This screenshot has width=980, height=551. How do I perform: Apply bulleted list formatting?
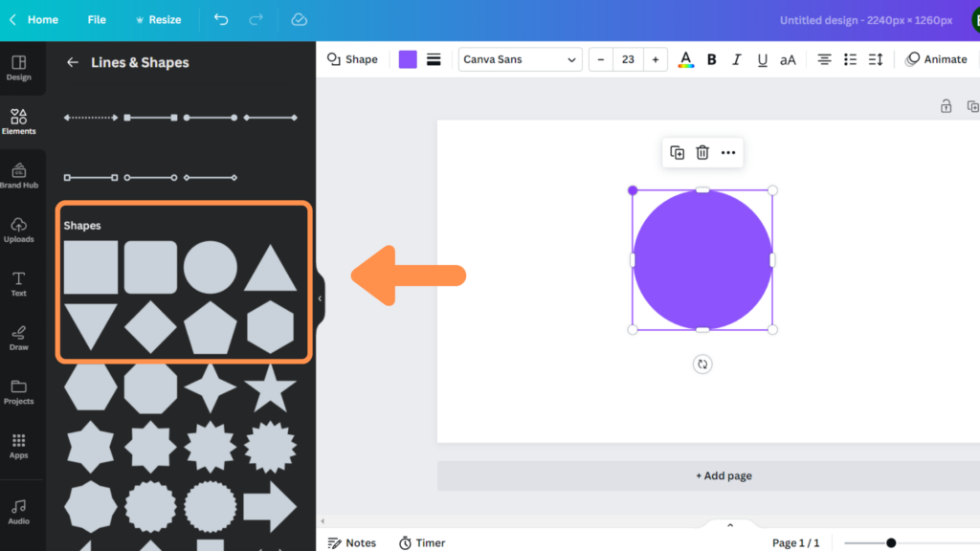pyautogui.click(x=850, y=59)
